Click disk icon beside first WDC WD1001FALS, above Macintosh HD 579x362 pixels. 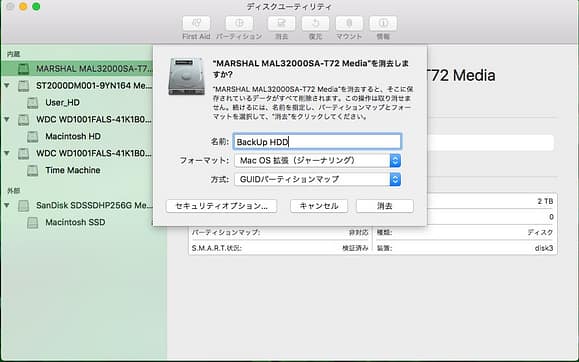coord(24,120)
